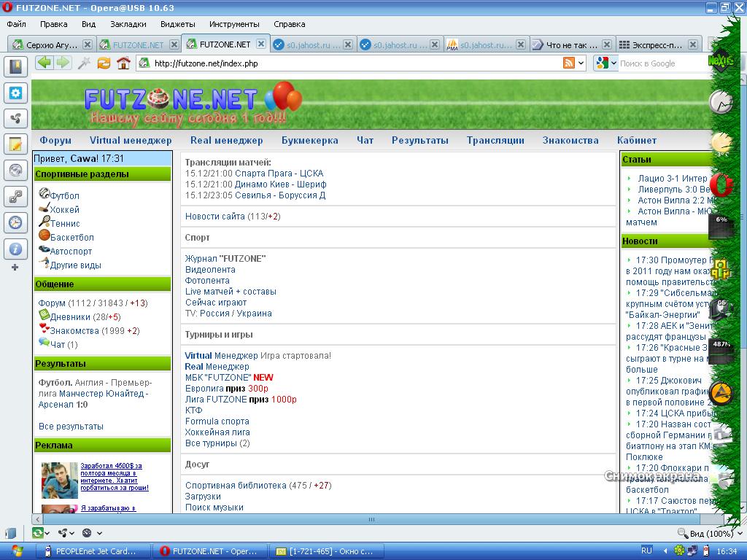
Task: Go to the home page icon
Action: 123,63
